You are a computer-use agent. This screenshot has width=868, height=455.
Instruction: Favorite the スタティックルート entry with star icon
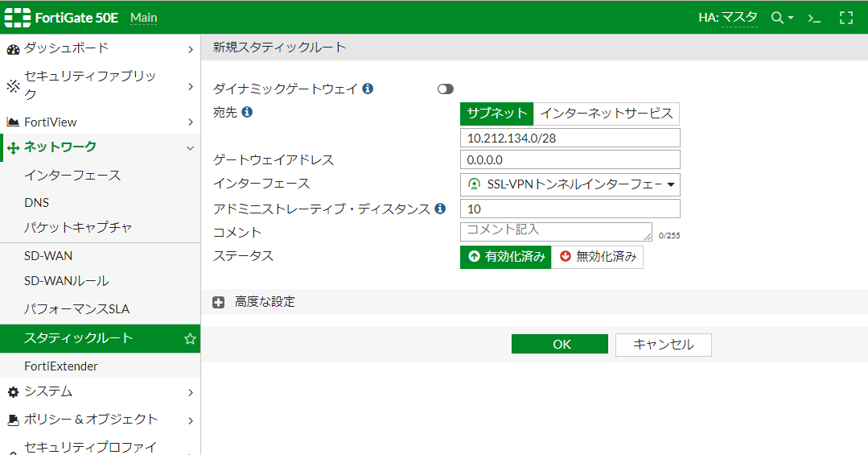(x=190, y=338)
